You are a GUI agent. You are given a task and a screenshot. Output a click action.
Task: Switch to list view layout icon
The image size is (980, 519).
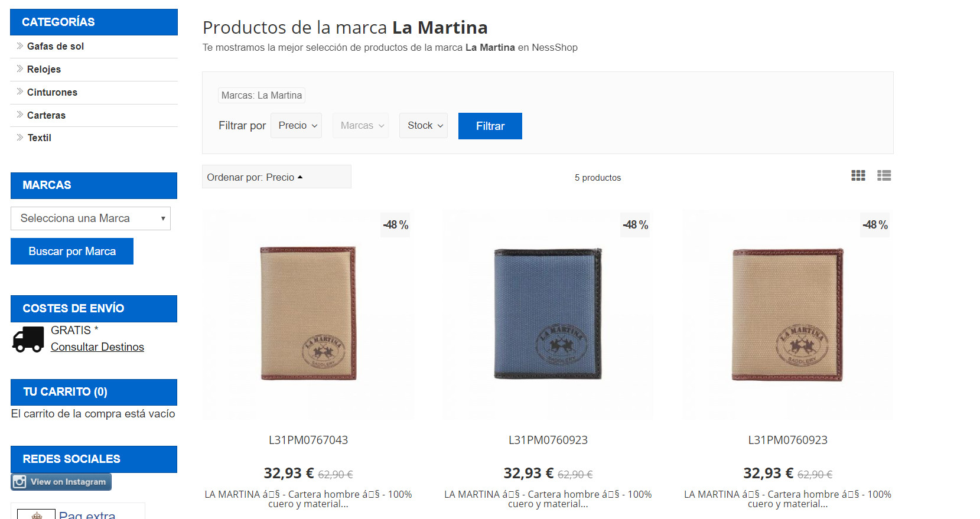(x=884, y=175)
